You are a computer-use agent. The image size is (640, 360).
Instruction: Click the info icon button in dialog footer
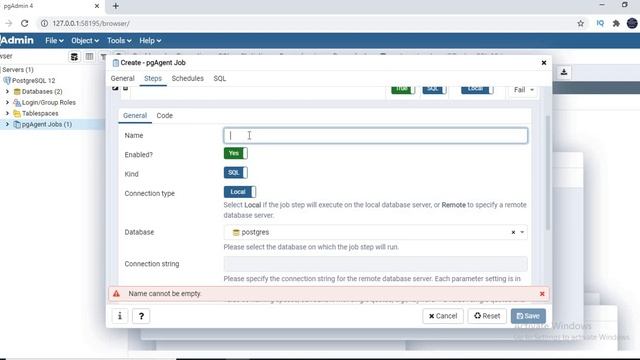tap(120, 316)
